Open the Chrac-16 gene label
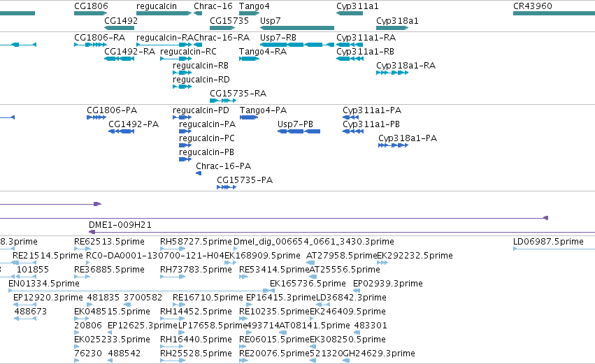Screen dimensions: 595x364 (213, 6)
